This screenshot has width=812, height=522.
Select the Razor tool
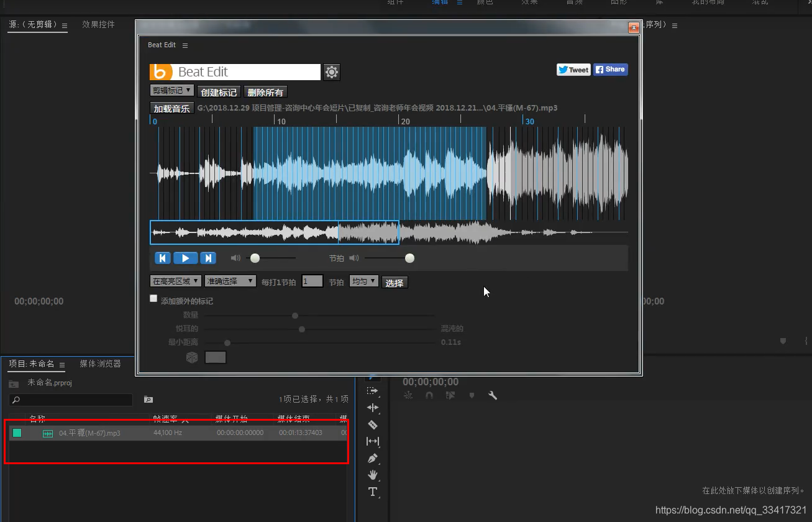(x=372, y=424)
